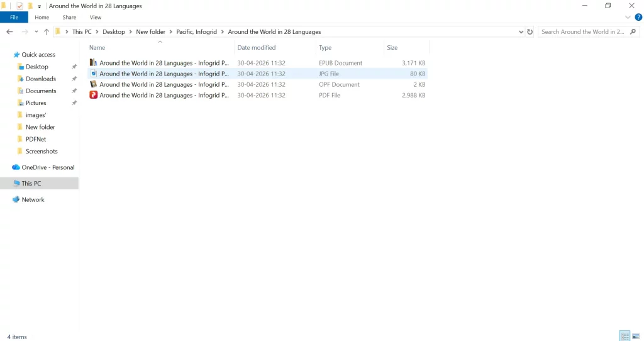Click the New folder quick access toolbar icon
The height and width of the screenshot is (341, 644).
click(30, 6)
